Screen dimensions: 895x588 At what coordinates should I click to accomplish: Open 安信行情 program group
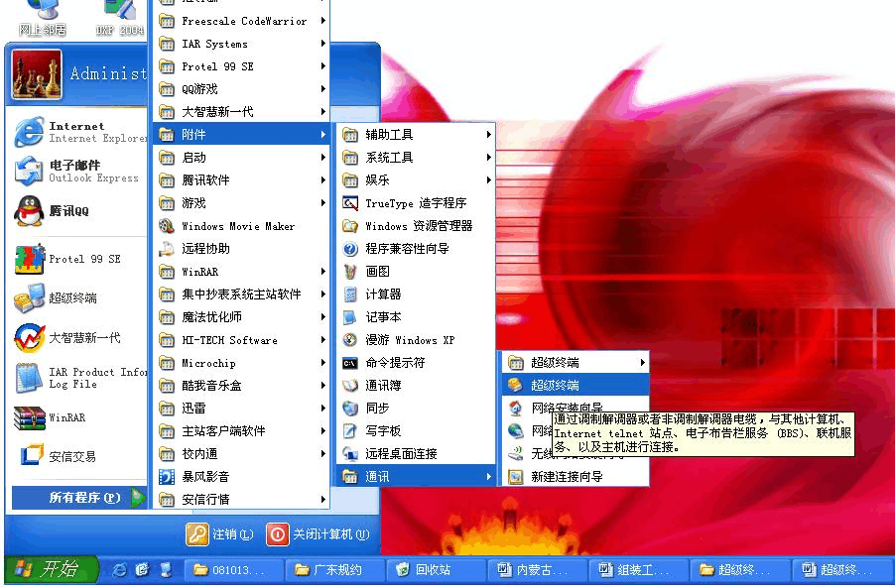coord(241,500)
